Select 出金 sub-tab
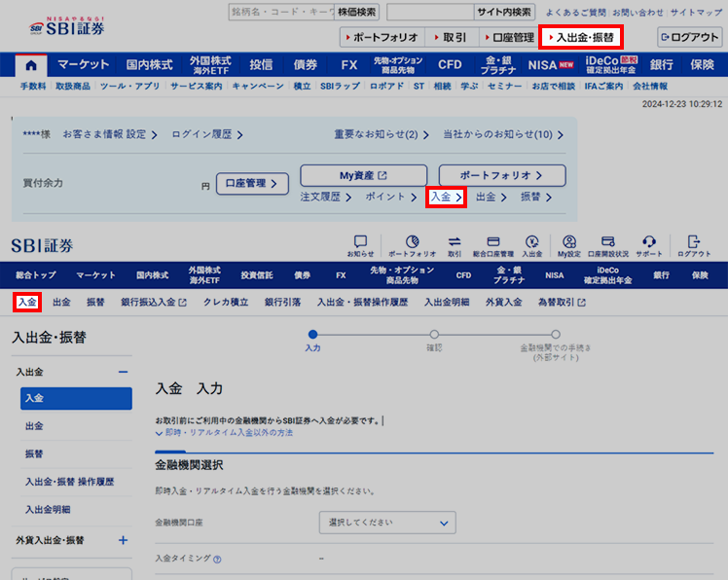The width and height of the screenshot is (728, 580). click(61, 303)
